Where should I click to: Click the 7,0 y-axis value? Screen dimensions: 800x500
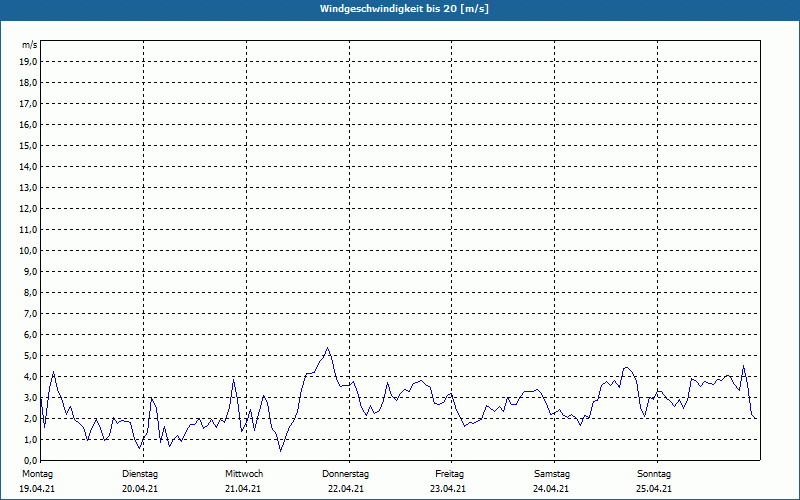(31, 313)
